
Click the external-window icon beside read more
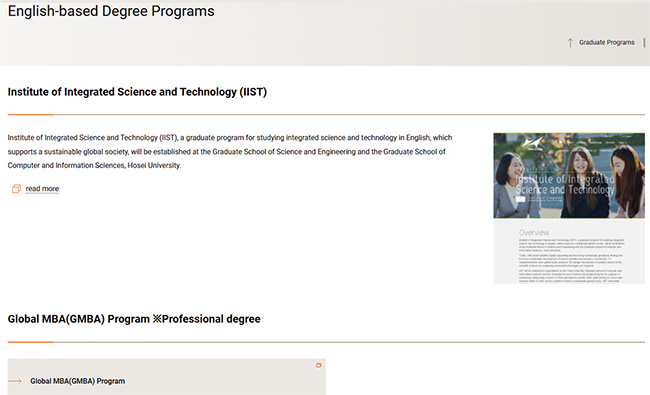point(16,189)
